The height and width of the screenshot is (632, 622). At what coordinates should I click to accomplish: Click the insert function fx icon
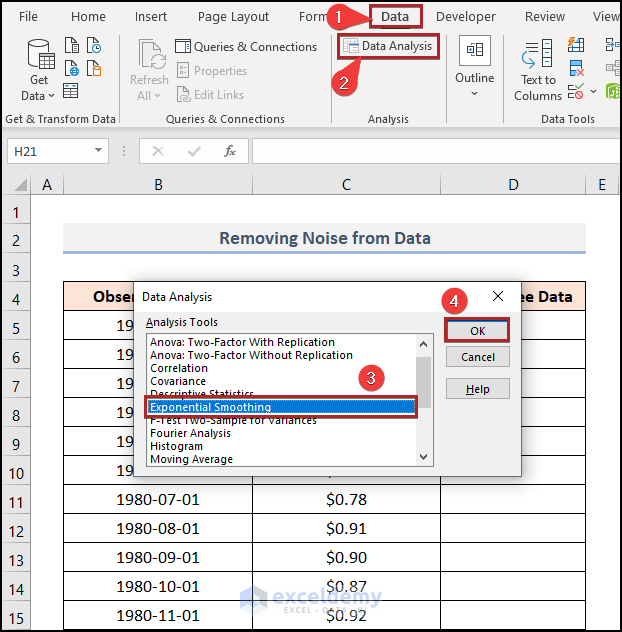[229, 151]
